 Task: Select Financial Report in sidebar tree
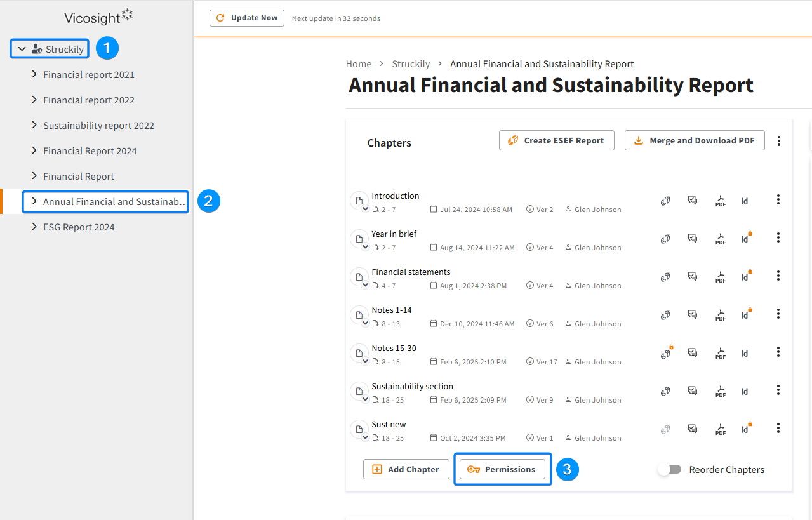pyautogui.click(x=79, y=176)
